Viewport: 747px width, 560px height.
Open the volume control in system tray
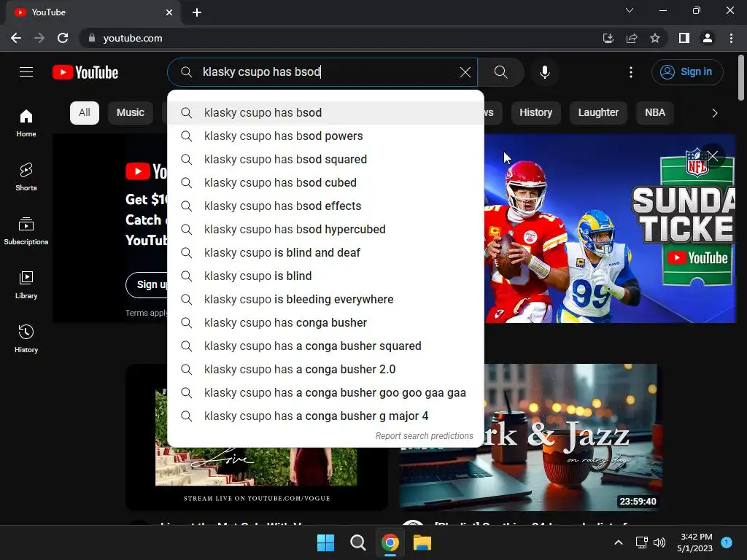click(659, 542)
